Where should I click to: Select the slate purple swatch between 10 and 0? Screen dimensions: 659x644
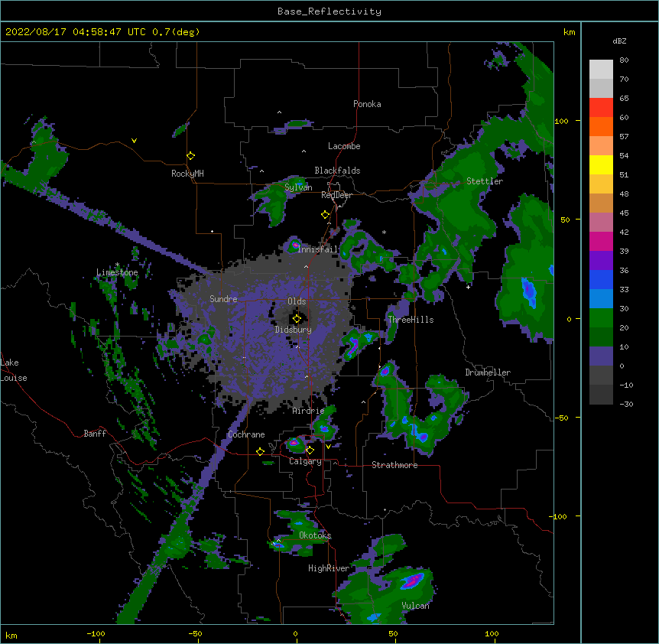[x=601, y=356]
